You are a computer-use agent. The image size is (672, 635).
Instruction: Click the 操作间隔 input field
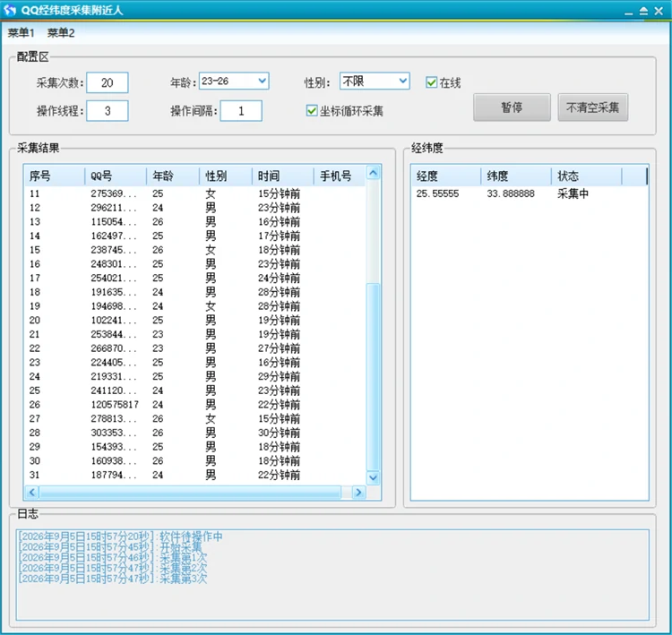click(x=241, y=111)
